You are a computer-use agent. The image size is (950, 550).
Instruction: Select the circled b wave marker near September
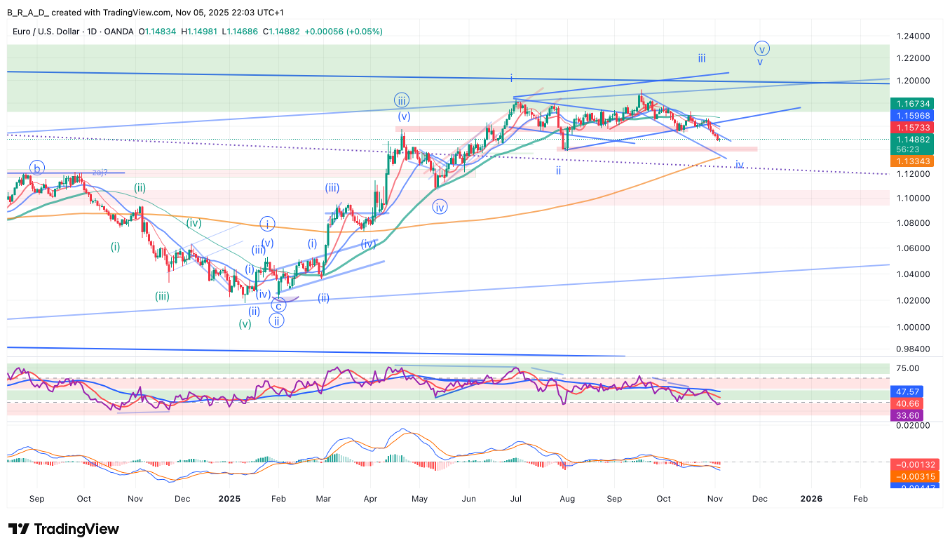(37, 168)
